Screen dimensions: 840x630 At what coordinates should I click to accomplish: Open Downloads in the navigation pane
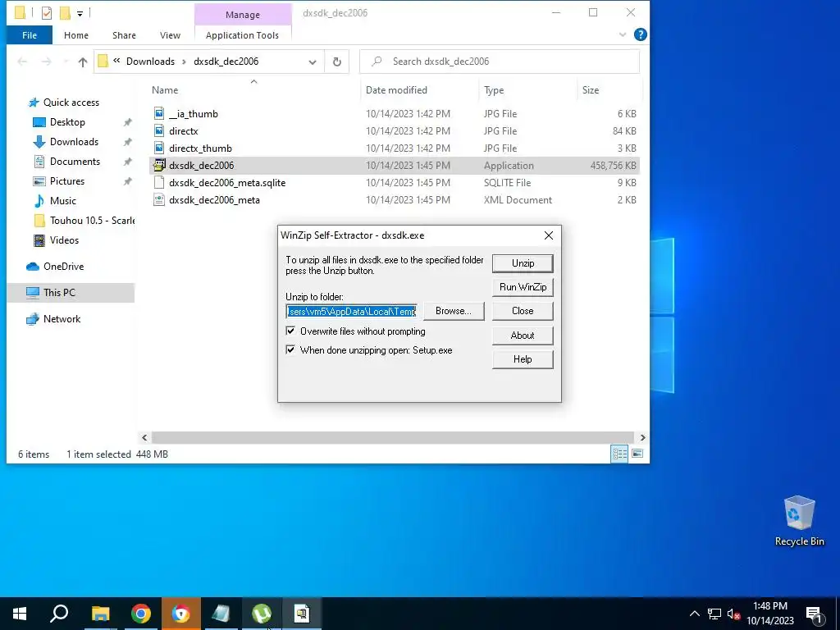click(74, 142)
